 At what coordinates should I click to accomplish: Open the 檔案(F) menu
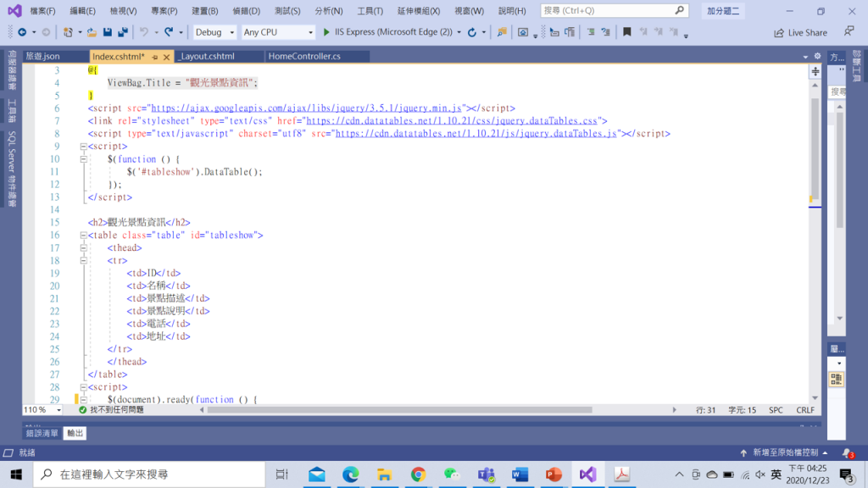42,11
